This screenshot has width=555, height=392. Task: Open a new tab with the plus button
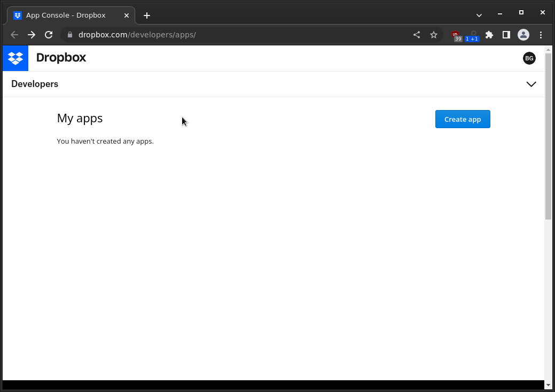coord(147,15)
